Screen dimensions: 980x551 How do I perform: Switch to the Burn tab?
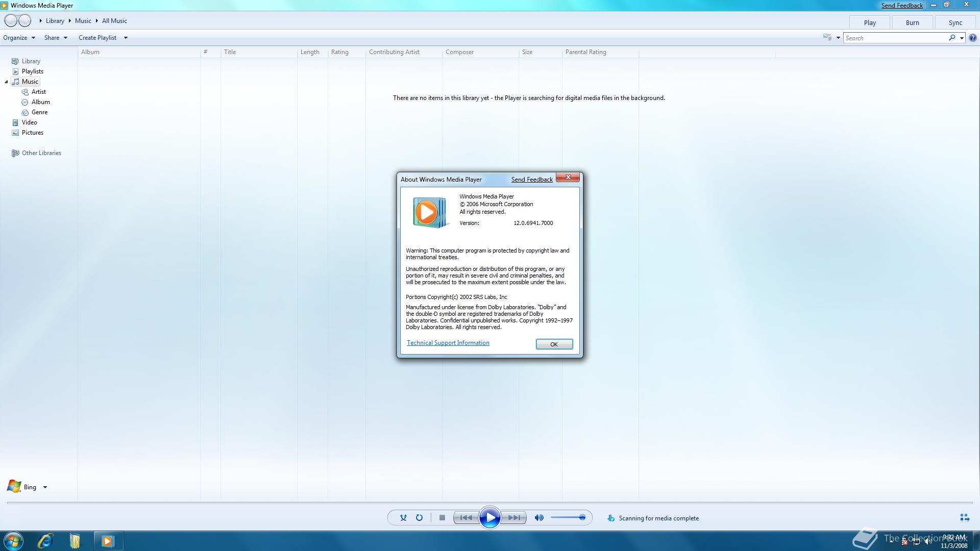[x=912, y=22]
